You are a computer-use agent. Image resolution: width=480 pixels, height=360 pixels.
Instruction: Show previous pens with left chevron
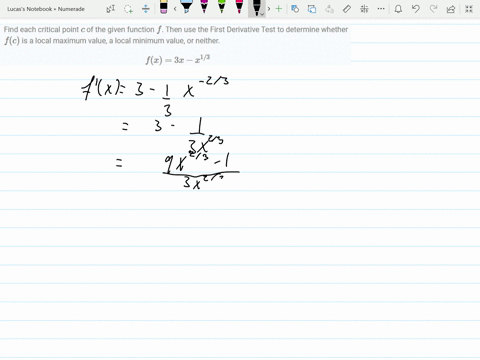(175, 9)
